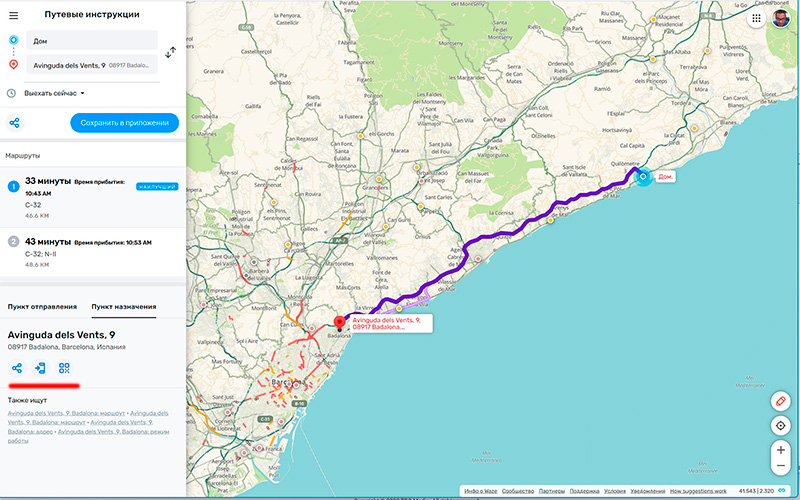Expand the 'Выехать сейчас' departure time dropdown
This screenshot has width=800, height=500.
tap(55, 93)
